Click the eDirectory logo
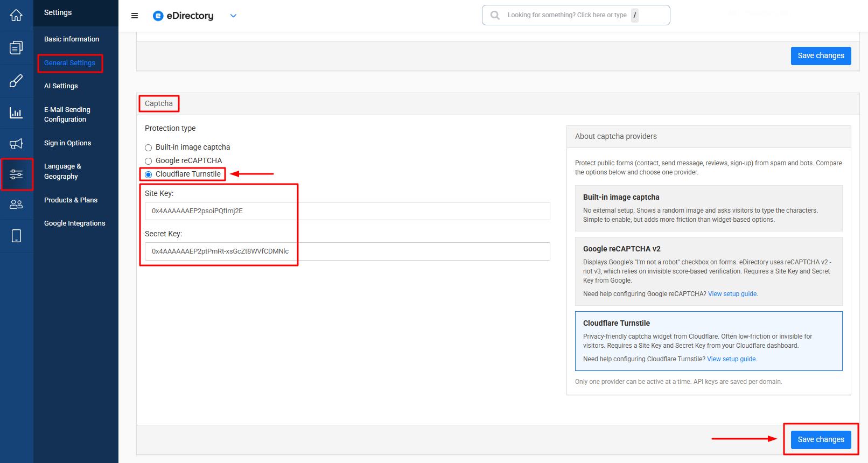Screen dimensions: 868x463 [183, 16]
